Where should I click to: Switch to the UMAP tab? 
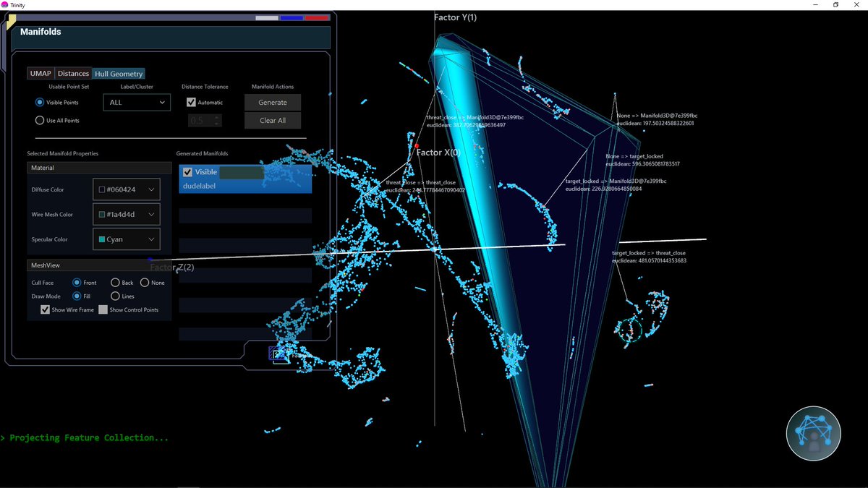pyautogui.click(x=41, y=74)
